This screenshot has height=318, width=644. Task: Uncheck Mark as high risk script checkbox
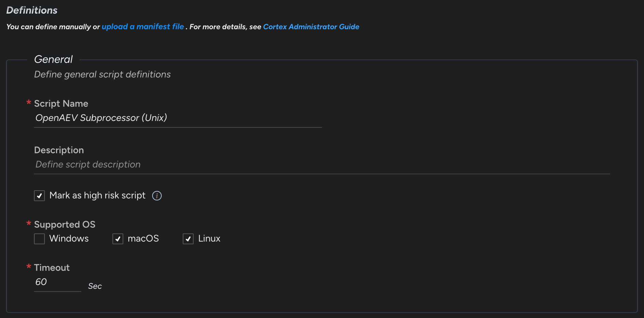(39, 196)
